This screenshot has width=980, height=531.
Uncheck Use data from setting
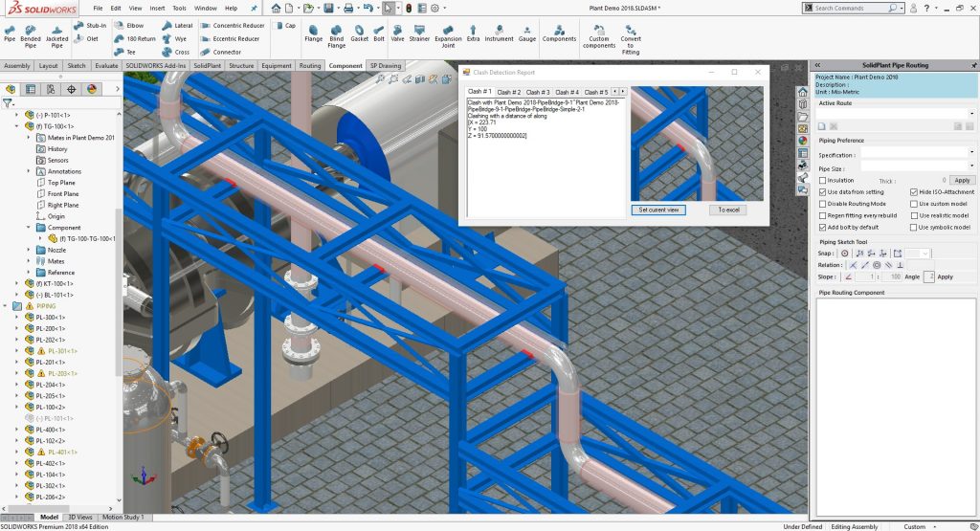pyautogui.click(x=822, y=192)
